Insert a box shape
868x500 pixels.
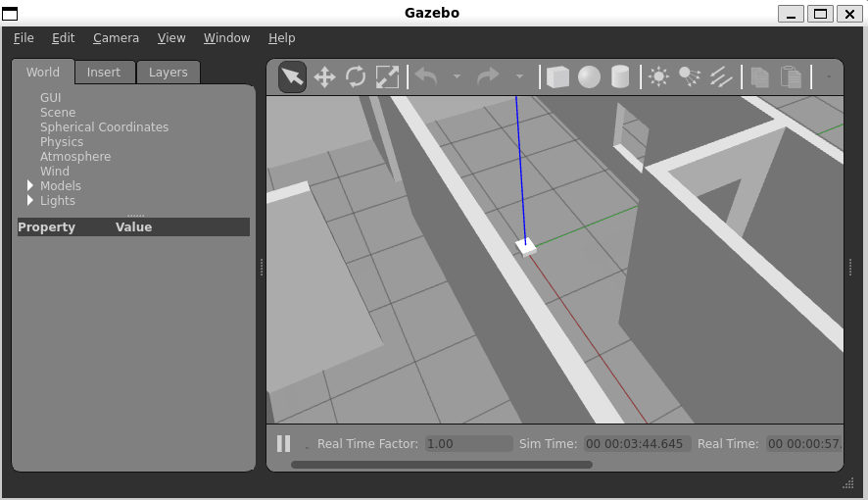pos(557,77)
